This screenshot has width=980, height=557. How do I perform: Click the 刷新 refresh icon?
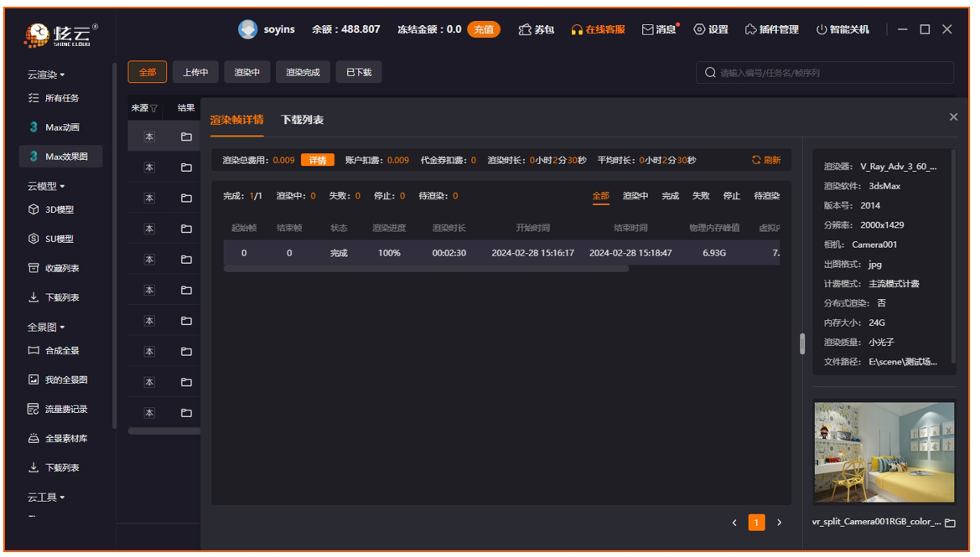tap(756, 160)
